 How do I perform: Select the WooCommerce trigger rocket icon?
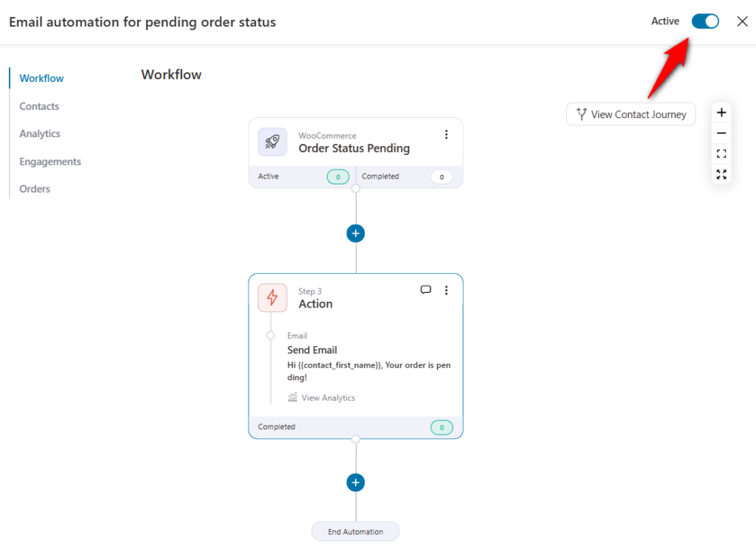[x=272, y=141]
